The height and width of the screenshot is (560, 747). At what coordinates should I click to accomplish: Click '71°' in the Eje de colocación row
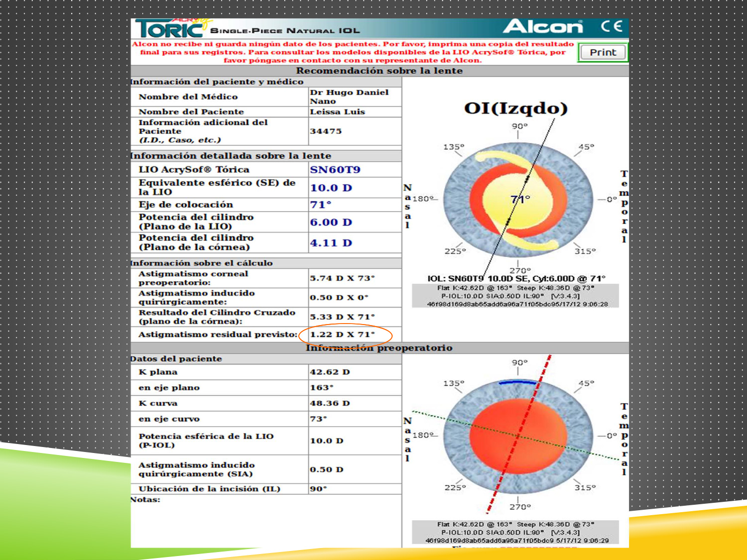tap(320, 205)
